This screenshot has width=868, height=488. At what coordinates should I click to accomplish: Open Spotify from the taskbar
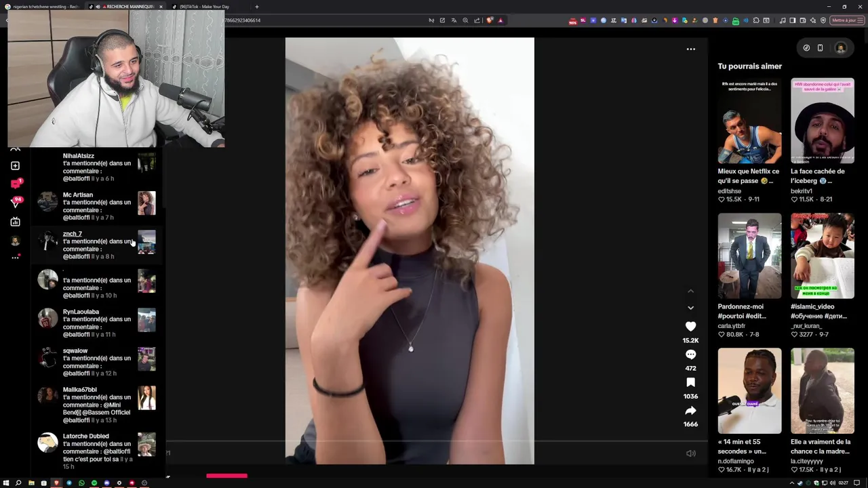(94, 483)
